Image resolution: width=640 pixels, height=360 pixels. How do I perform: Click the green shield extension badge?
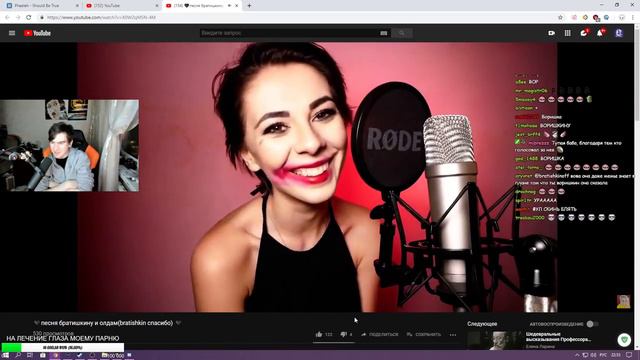[624, 340]
